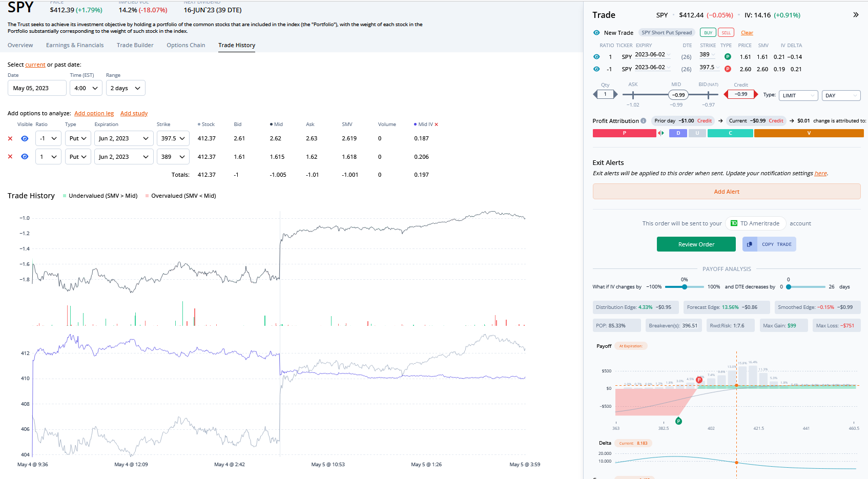The height and width of the screenshot is (479, 868).
Task: Click the Date field May 05, 2023
Action: point(37,88)
